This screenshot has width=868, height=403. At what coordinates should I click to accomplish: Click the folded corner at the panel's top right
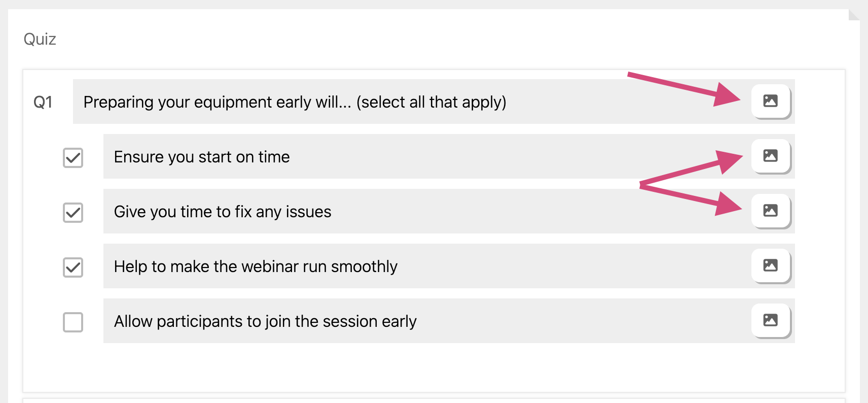854,15
